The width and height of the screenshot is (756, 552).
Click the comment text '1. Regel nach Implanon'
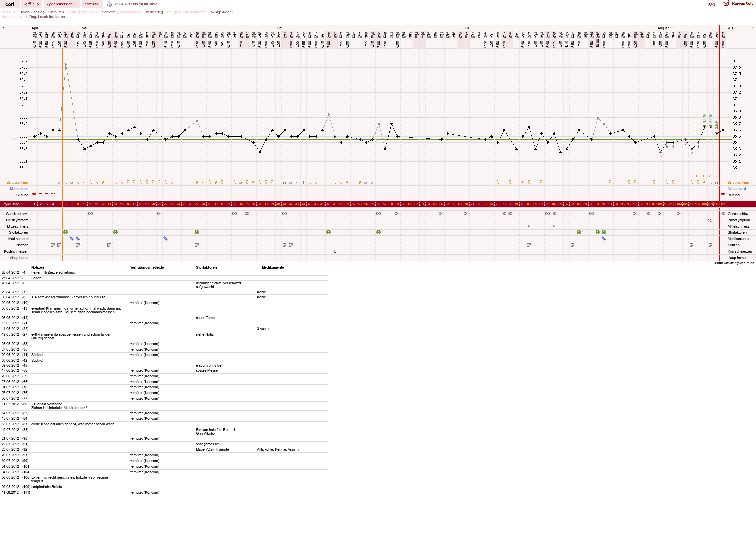coord(45,17)
